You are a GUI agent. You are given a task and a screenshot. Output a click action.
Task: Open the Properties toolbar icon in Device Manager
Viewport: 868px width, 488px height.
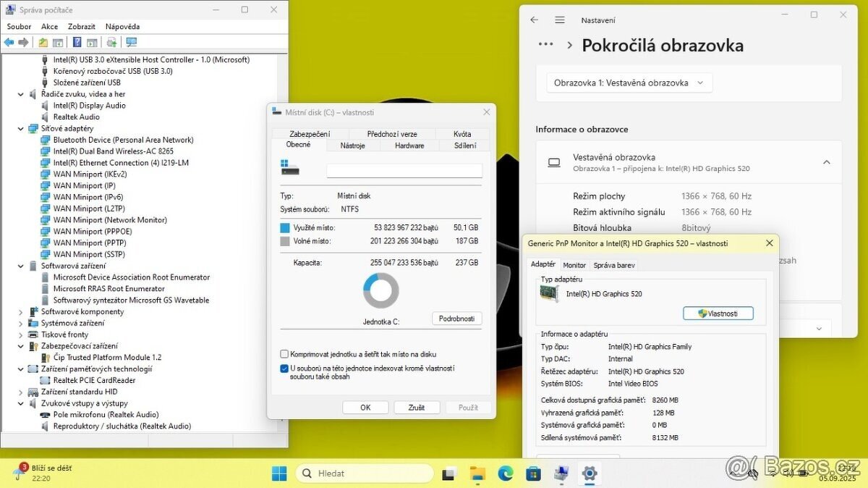pyautogui.click(x=91, y=41)
